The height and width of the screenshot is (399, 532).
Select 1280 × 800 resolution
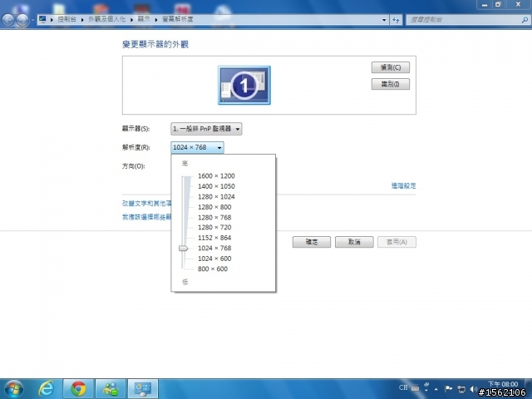(214, 207)
